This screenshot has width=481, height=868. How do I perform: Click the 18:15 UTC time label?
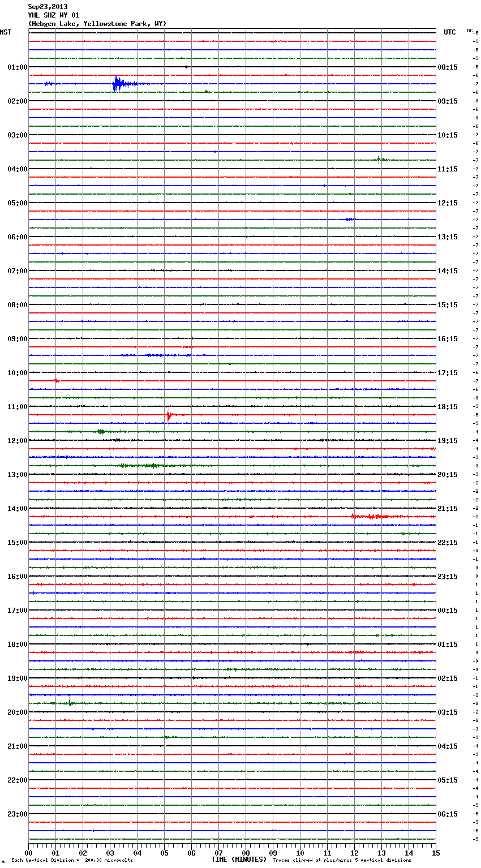pos(448,407)
